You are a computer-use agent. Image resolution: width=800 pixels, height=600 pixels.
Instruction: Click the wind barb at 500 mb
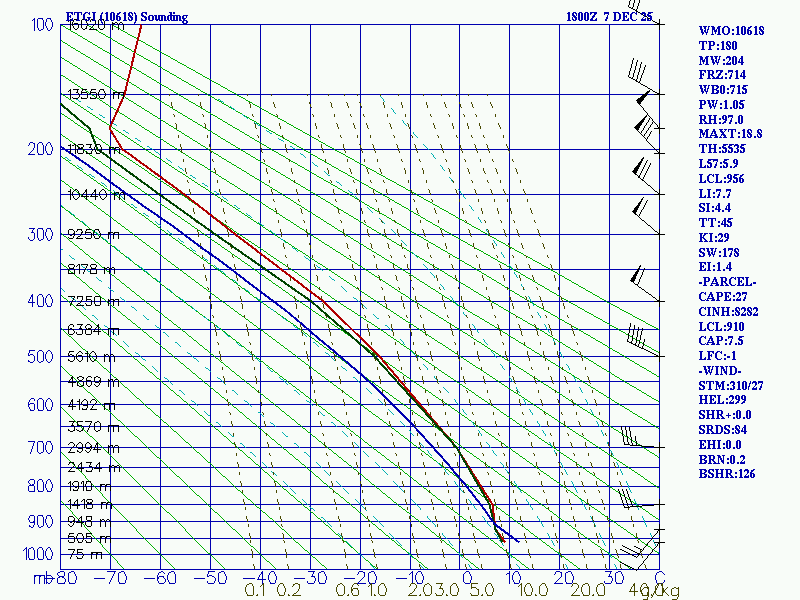[643, 341]
